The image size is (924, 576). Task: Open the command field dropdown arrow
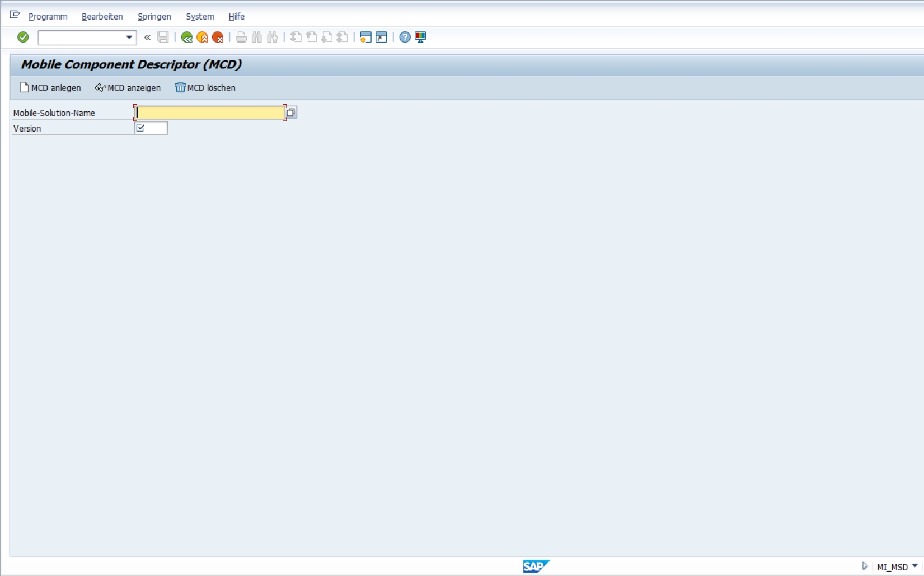(129, 38)
